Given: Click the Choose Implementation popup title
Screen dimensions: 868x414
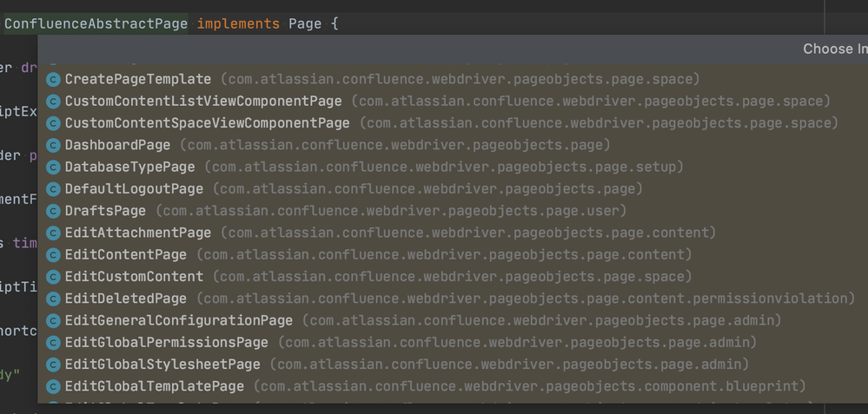Looking at the screenshot, I should tap(835, 49).
